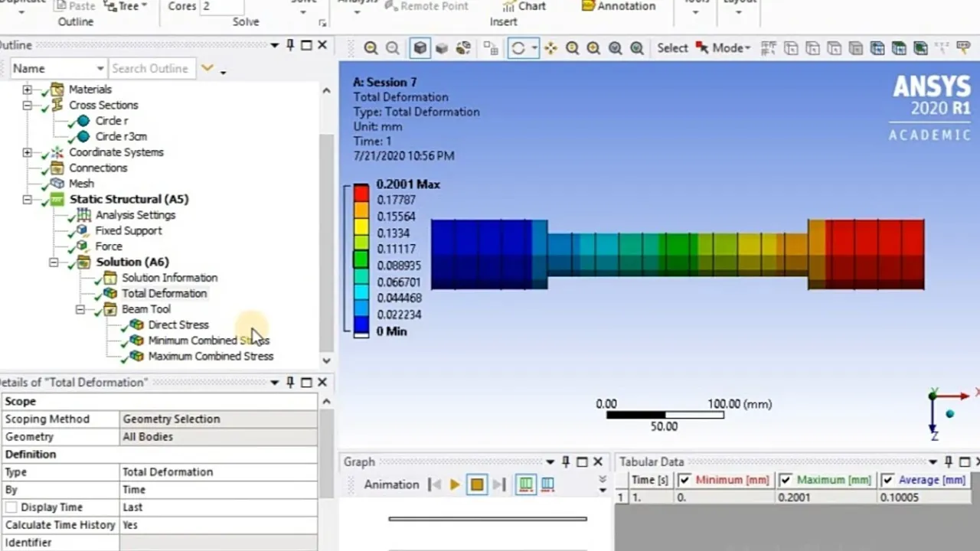The width and height of the screenshot is (980, 551).
Task: Click in the Search Outline field
Action: coord(152,68)
